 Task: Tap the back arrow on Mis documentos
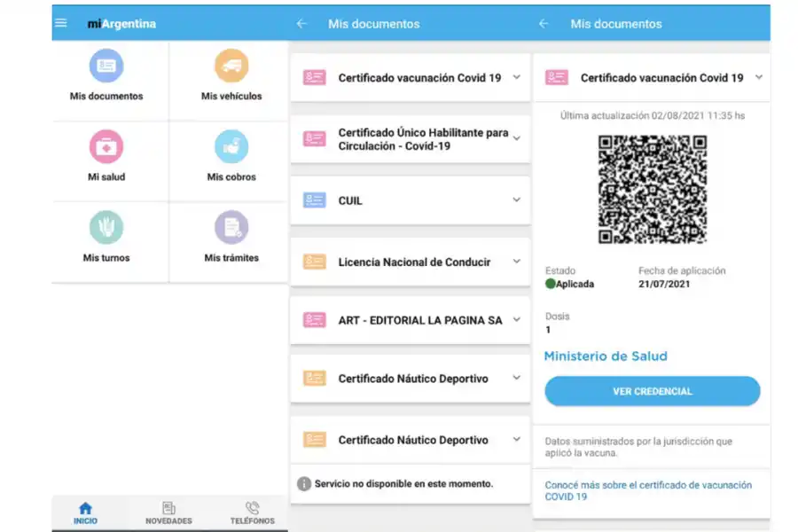pos(301,24)
